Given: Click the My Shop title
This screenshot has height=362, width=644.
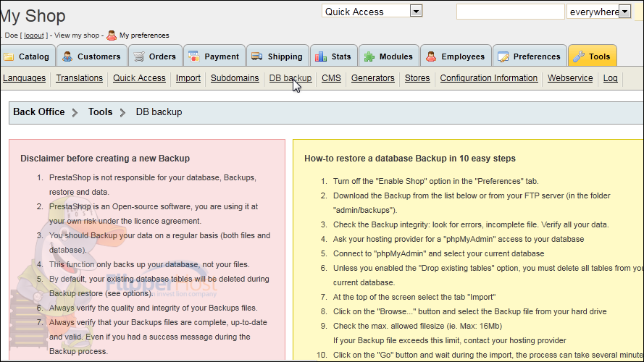Looking at the screenshot, I should (x=33, y=16).
